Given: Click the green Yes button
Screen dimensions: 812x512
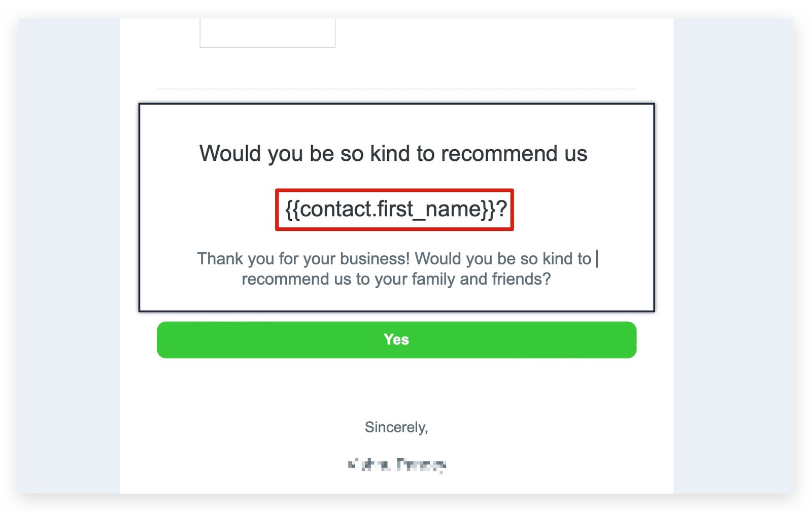Looking at the screenshot, I should coord(396,339).
